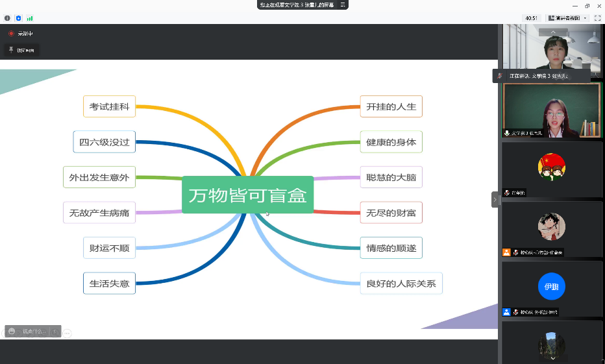
Task: Click the emoji icon in chat bar
Action: coord(12,332)
